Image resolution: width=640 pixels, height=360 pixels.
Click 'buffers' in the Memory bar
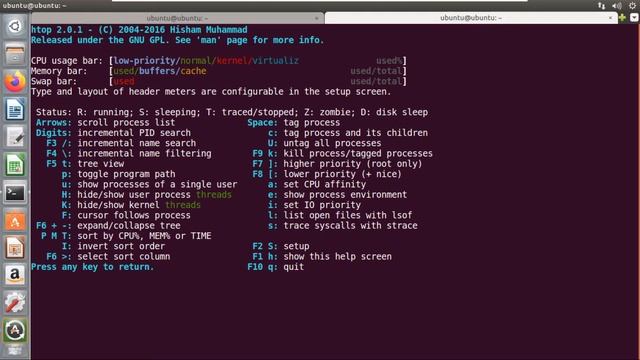pos(157,71)
